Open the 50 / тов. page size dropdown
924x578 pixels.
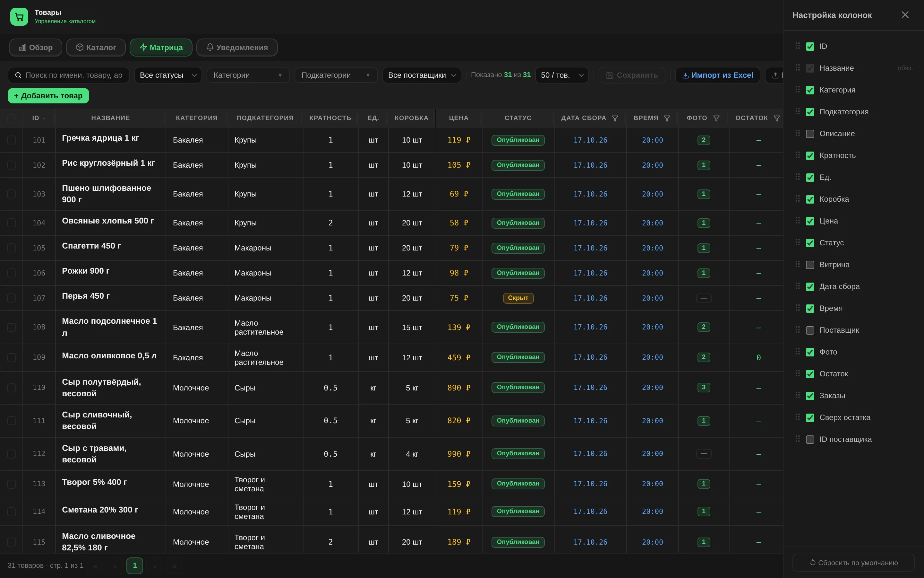pos(562,75)
